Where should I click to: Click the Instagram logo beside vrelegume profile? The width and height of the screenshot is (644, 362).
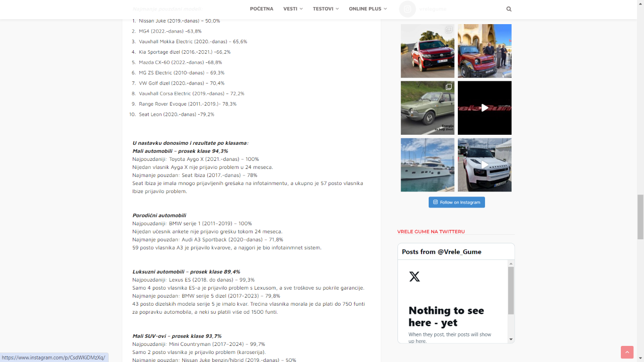pyautogui.click(x=408, y=9)
